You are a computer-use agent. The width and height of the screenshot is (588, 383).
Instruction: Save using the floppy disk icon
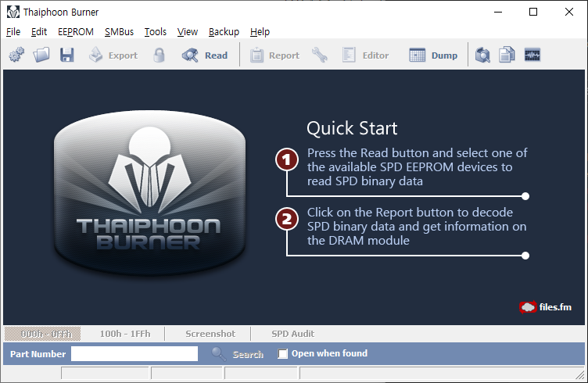(66, 55)
